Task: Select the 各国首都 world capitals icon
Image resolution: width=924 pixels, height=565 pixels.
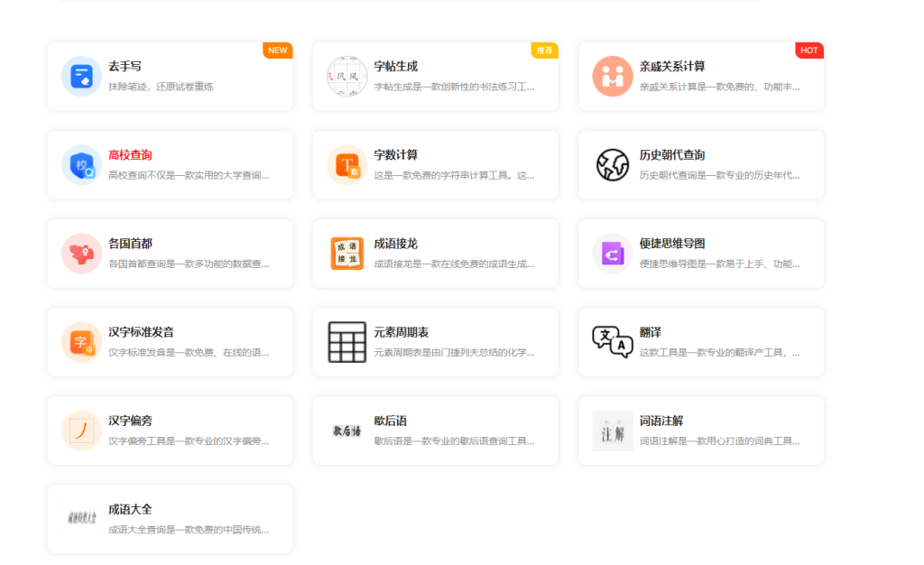Action: coord(81,253)
